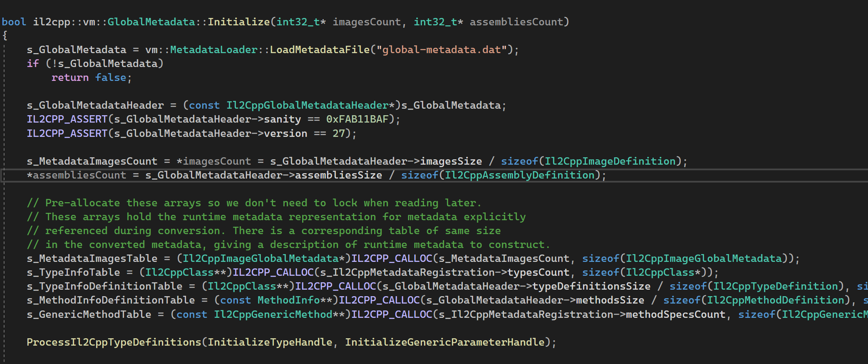868x364 pixels.
Task: Click 'Il2CppMethodDefinition' inside sizeof
Action: [x=776, y=300]
